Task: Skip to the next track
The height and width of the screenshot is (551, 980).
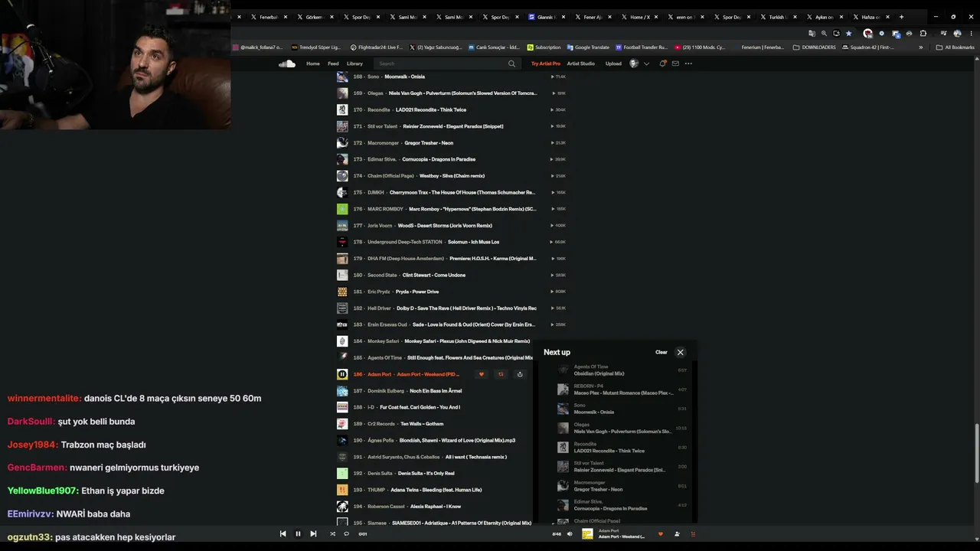Action: 313,533
